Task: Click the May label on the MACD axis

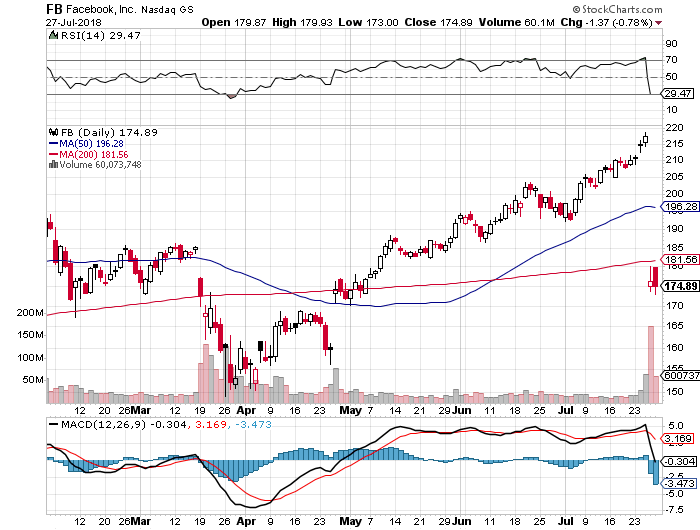Action: 350,521
